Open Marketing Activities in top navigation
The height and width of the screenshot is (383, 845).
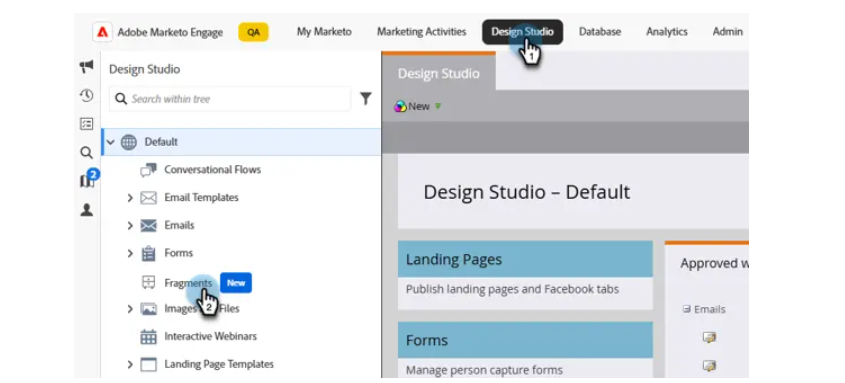click(421, 32)
